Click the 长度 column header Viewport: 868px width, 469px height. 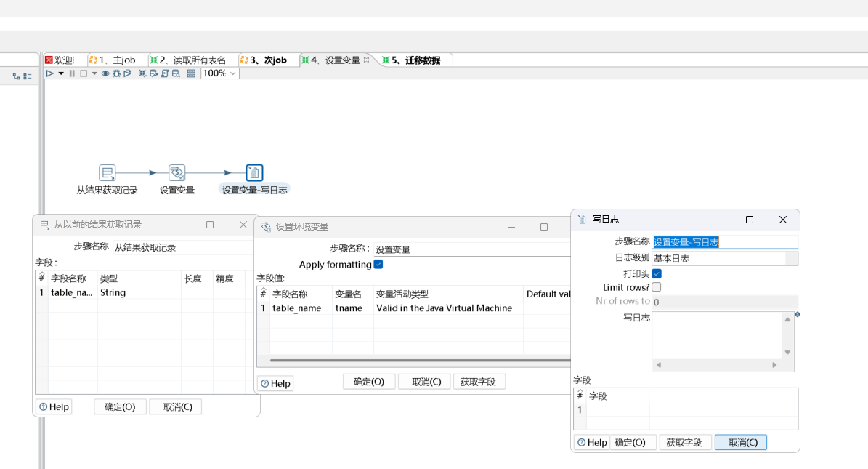[x=197, y=278]
